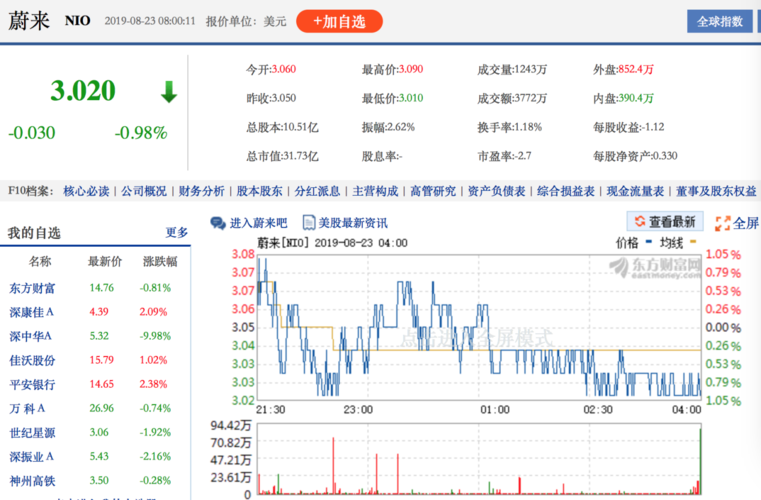Click the -0.98% change percentage
Screen dimensions: 761x500
pos(141,133)
